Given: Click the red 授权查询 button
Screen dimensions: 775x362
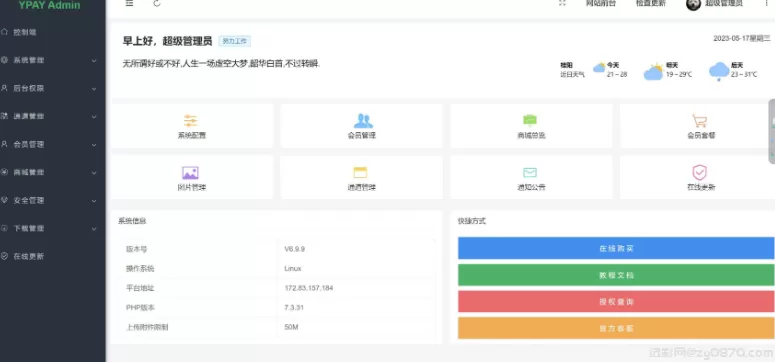Looking at the screenshot, I should [616, 301].
